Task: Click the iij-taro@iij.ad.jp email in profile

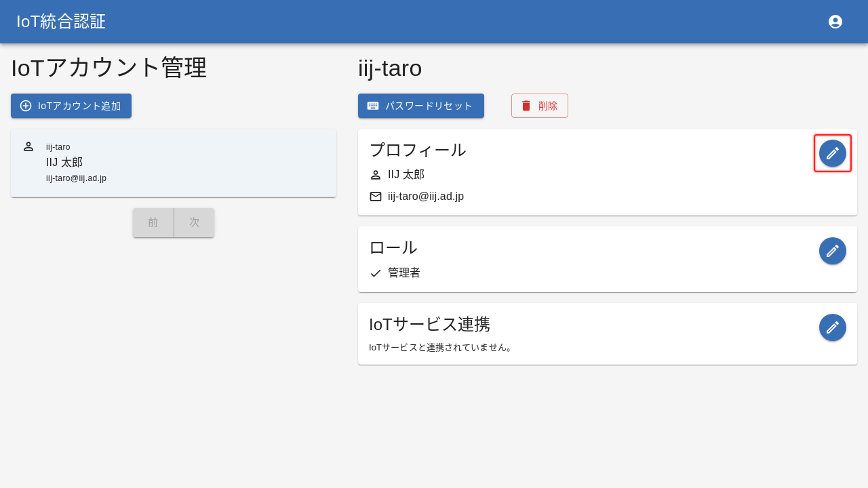Action: 426,197
